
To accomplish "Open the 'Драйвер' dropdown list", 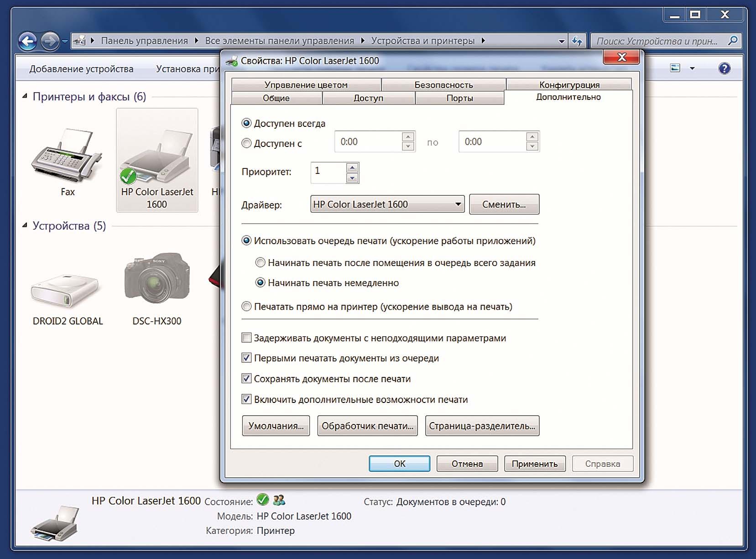I will (458, 204).
